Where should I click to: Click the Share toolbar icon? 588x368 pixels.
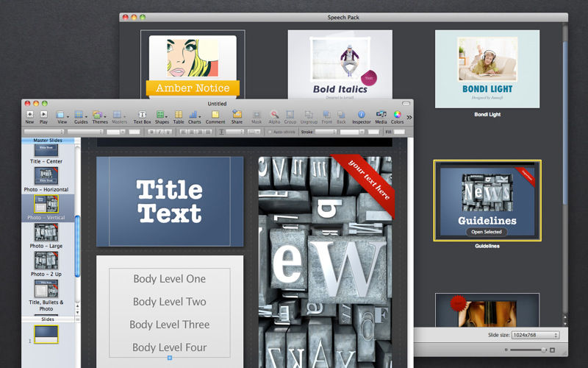(x=237, y=115)
